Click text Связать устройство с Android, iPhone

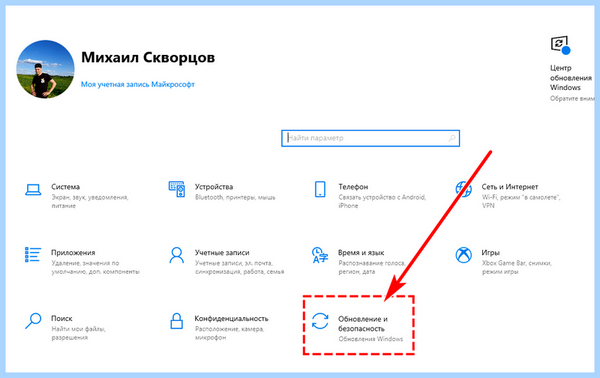382,202
